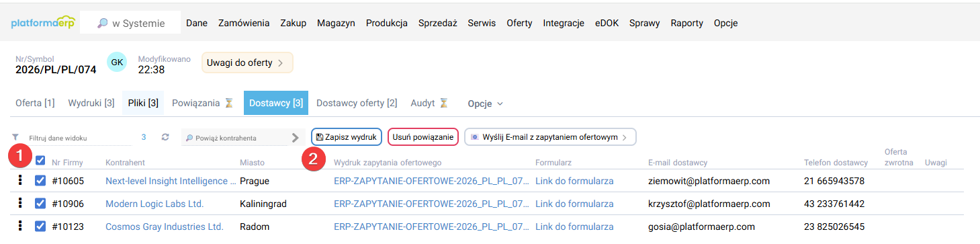Open row menu for #10906
This screenshot has height=244, width=980.
[20, 203]
